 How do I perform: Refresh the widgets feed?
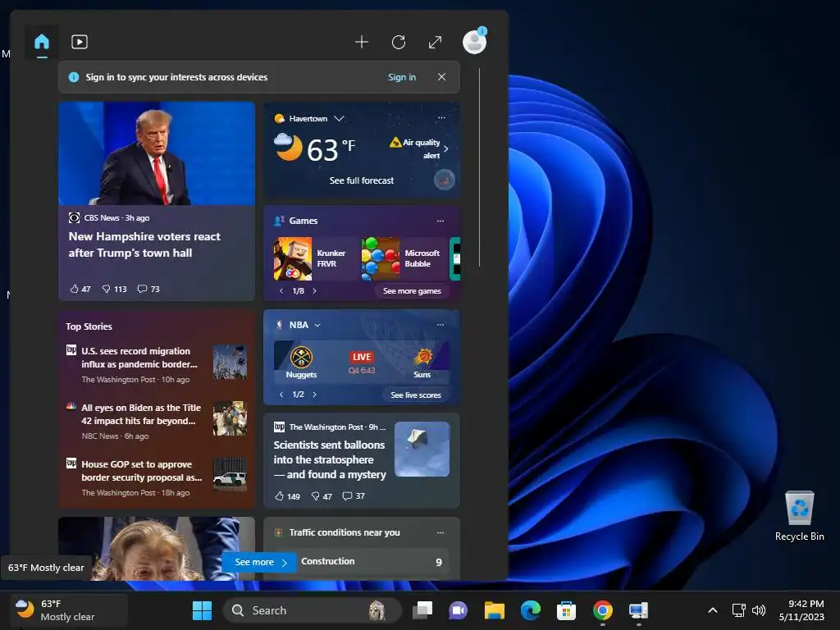click(x=399, y=42)
